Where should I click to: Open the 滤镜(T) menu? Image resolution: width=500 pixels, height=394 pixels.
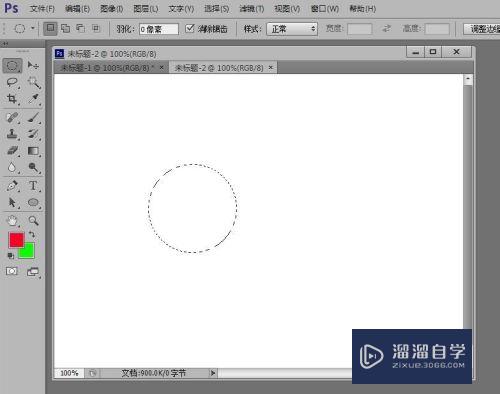click(x=252, y=9)
